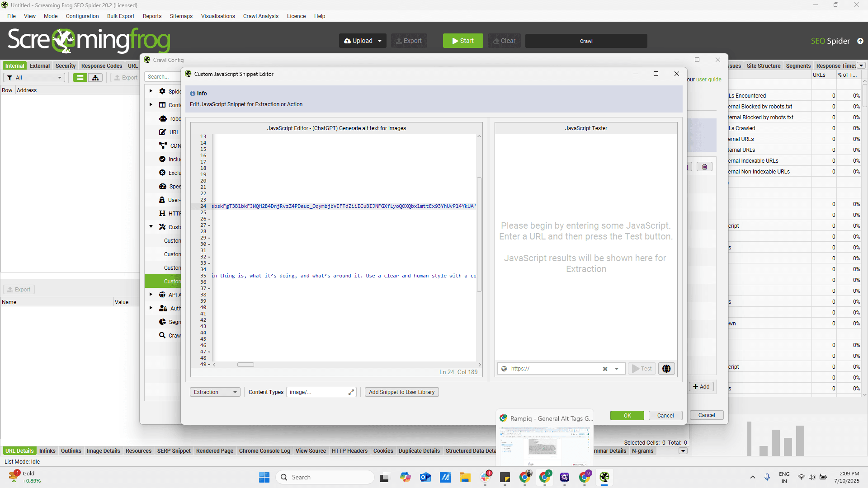Open the Bulk Export menu
The width and height of the screenshot is (868, 488).
click(x=121, y=16)
